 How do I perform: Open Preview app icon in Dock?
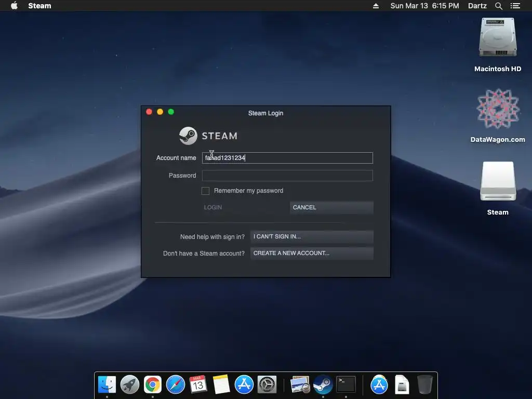pos(300,384)
